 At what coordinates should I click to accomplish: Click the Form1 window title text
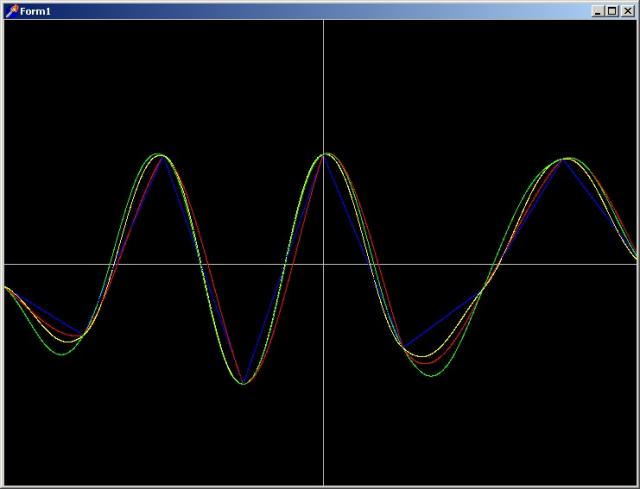click(37, 10)
